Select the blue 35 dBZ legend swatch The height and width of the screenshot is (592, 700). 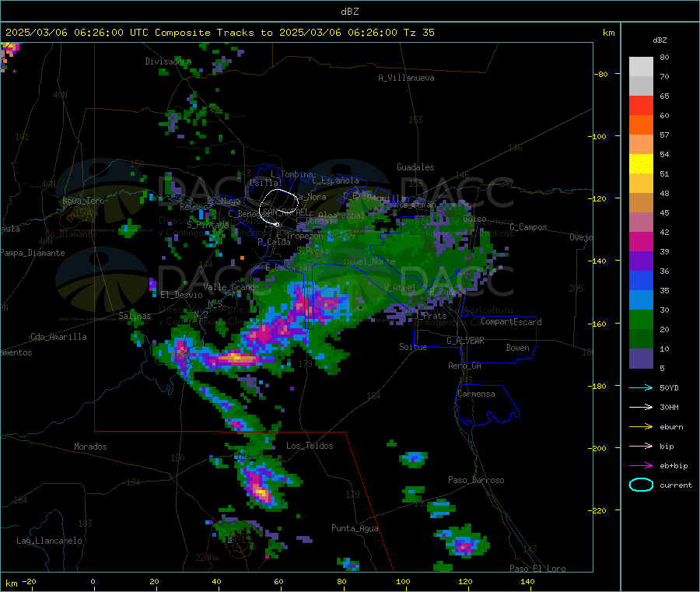pyautogui.click(x=641, y=280)
